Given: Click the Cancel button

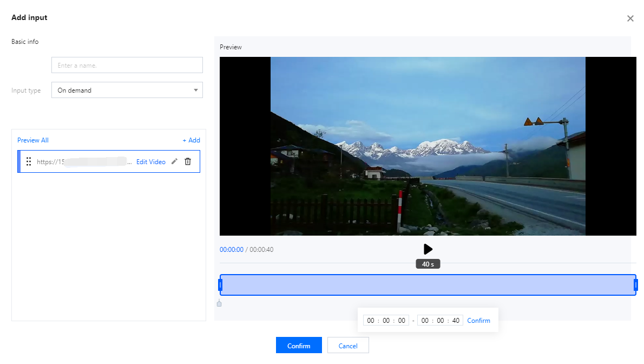Looking at the screenshot, I should (x=348, y=346).
